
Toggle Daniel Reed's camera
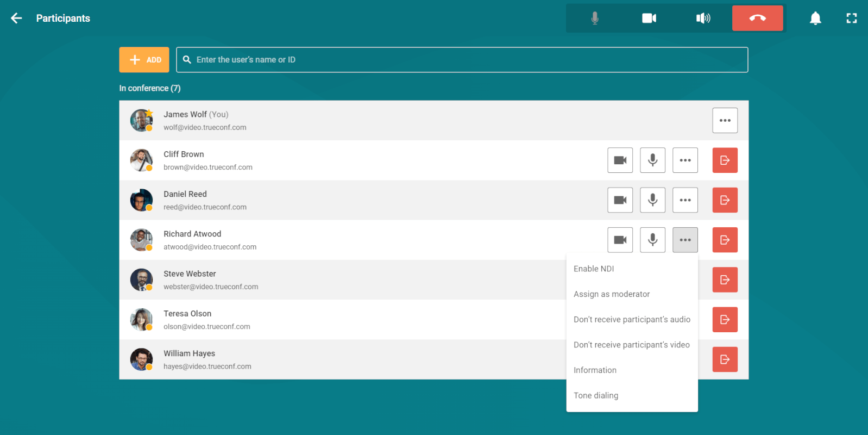(620, 200)
